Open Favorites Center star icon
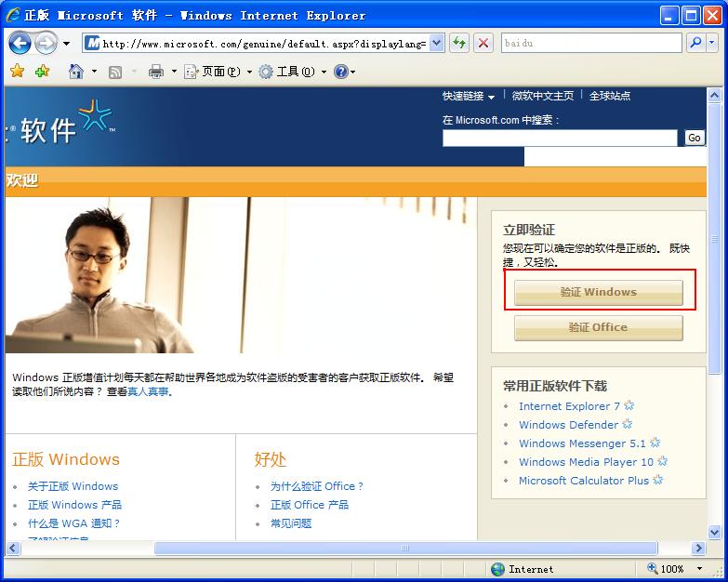Screen dimensions: 728x582 point(17,71)
